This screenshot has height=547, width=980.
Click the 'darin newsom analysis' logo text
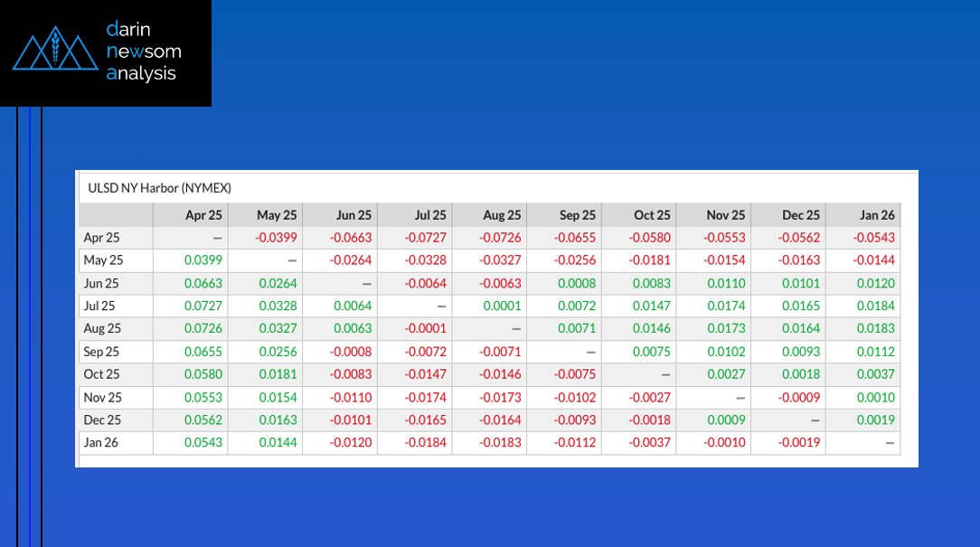click(143, 52)
